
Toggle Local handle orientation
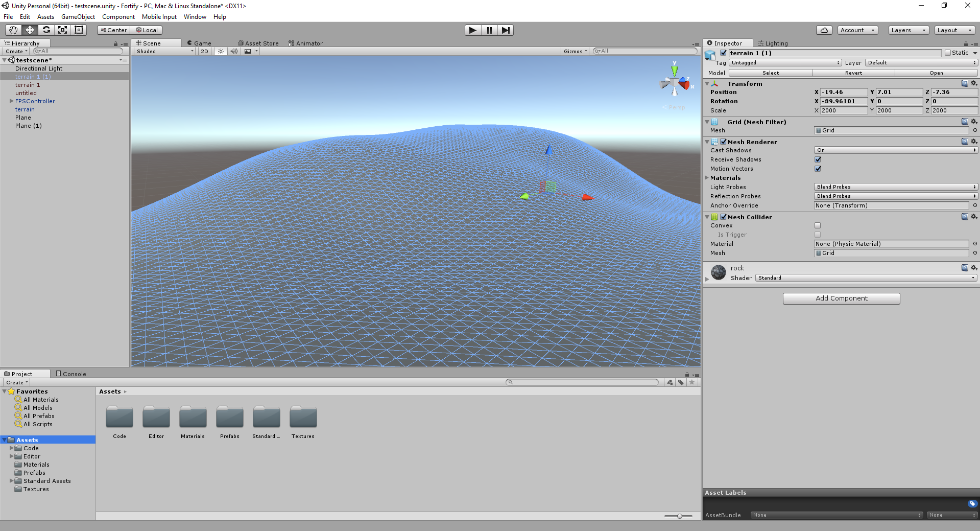[147, 30]
